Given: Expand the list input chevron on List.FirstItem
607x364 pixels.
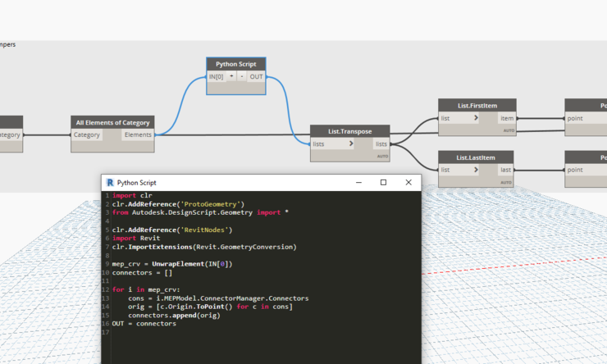Looking at the screenshot, I should coord(477,118).
